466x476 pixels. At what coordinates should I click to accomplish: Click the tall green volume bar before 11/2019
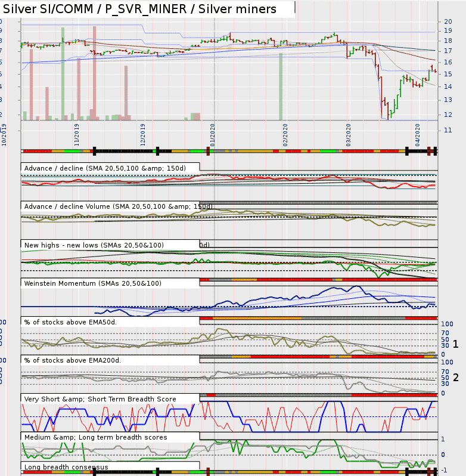click(x=63, y=74)
